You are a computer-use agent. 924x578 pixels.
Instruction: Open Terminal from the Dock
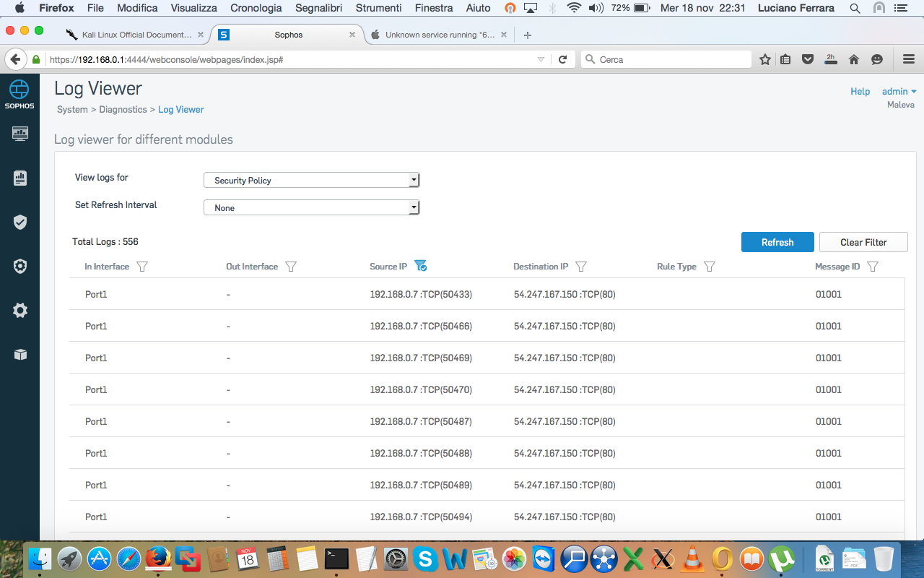click(337, 558)
